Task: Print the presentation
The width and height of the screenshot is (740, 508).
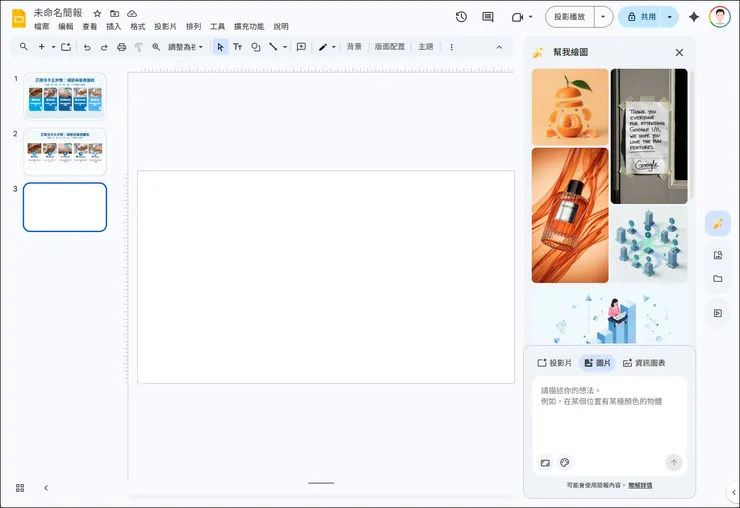Action: (121, 47)
